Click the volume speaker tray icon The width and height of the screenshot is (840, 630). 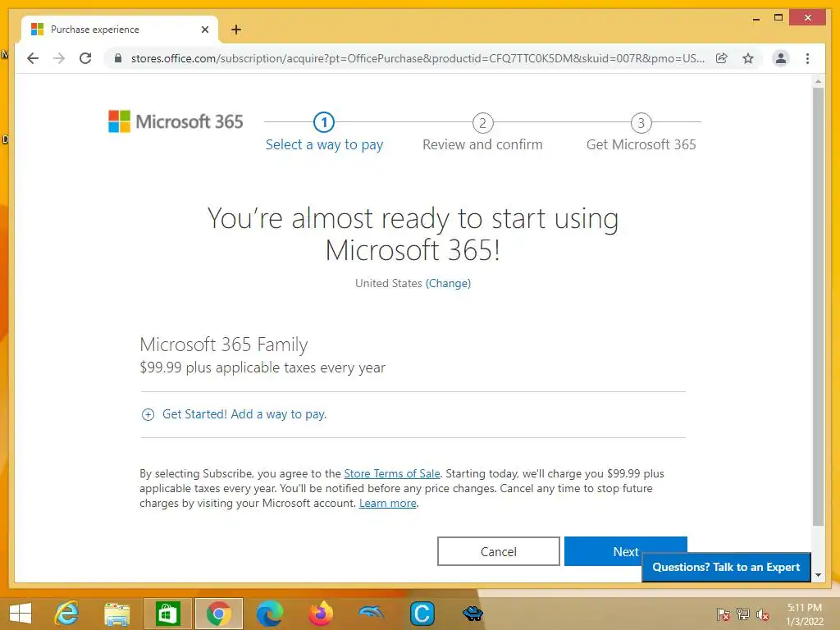point(763,614)
